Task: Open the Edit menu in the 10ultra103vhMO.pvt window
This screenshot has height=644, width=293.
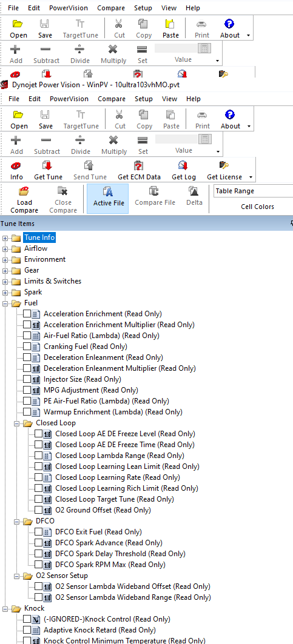Action: click(35, 99)
